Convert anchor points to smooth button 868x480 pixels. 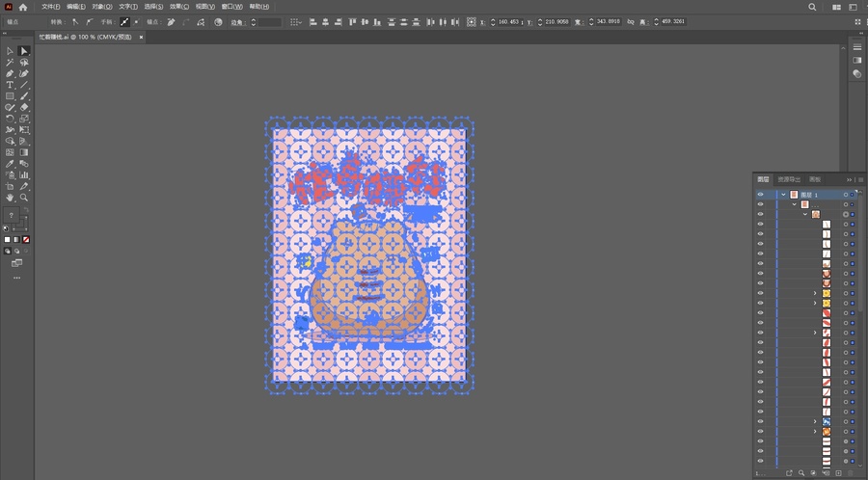pos(89,22)
